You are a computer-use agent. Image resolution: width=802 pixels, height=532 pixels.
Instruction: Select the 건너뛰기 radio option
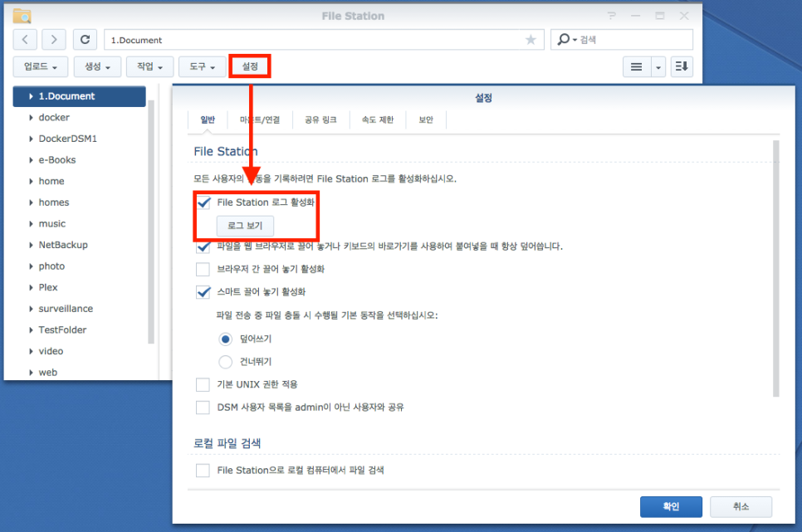pos(225,362)
